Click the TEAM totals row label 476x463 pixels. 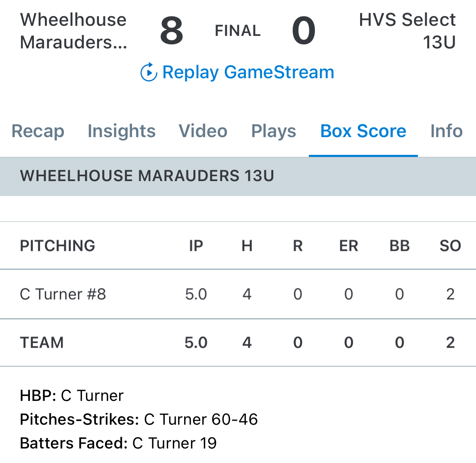pos(42,343)
